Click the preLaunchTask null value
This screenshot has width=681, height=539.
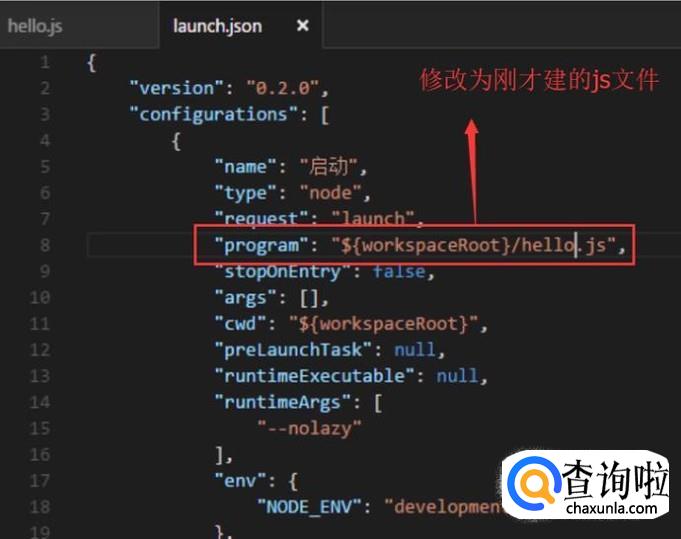coord(414,350)
